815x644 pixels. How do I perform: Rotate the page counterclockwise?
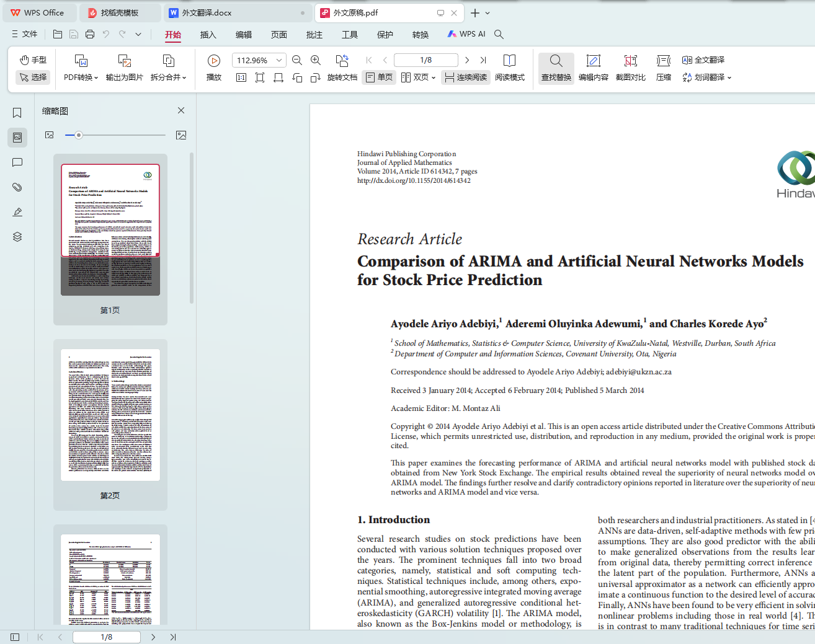pos(297,77)
